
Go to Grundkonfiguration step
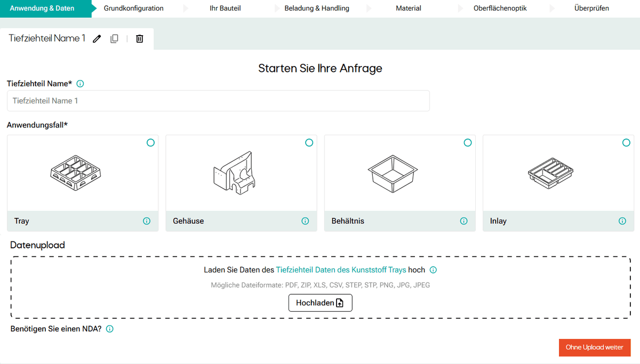(133, 9)
